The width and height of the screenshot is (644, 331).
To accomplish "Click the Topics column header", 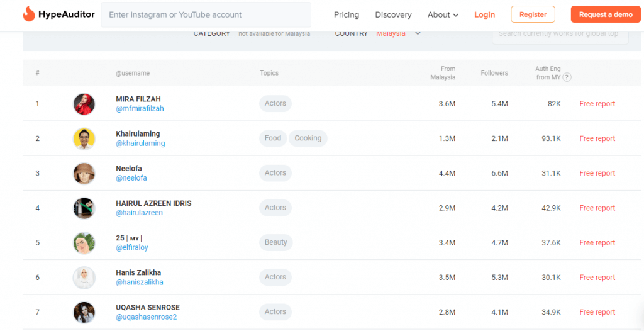I will click(x=269, y=73).
